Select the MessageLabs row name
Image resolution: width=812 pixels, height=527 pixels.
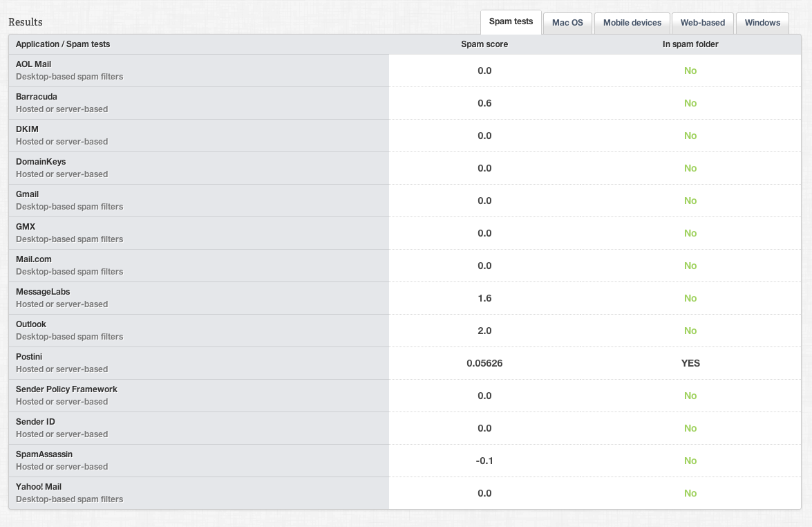point(42,292)
